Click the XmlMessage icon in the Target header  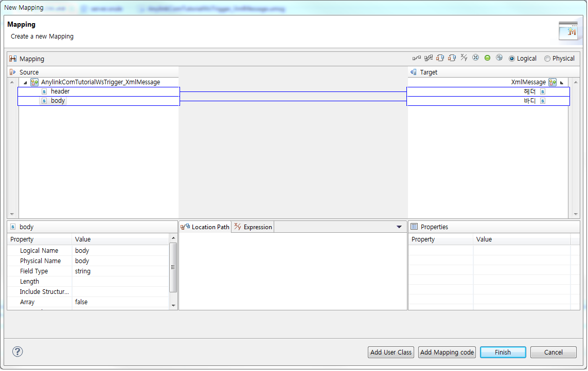(x=553, y=82)
